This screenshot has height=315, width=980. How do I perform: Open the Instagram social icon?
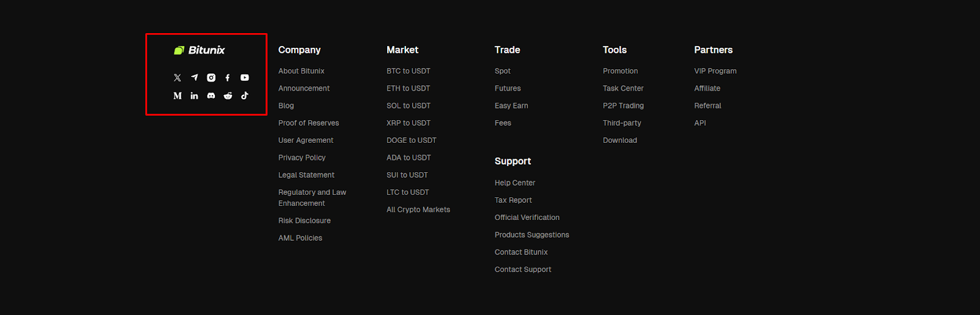coord(211,78)
